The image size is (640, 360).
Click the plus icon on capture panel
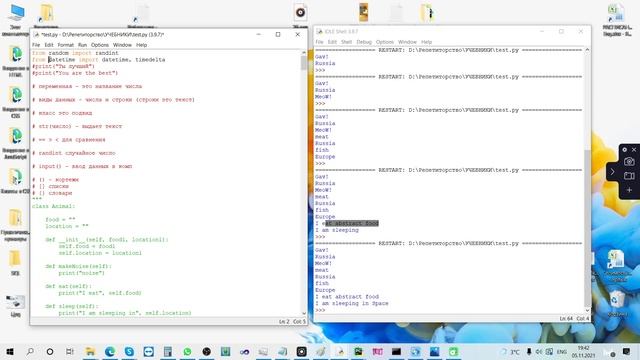(629, 190)
